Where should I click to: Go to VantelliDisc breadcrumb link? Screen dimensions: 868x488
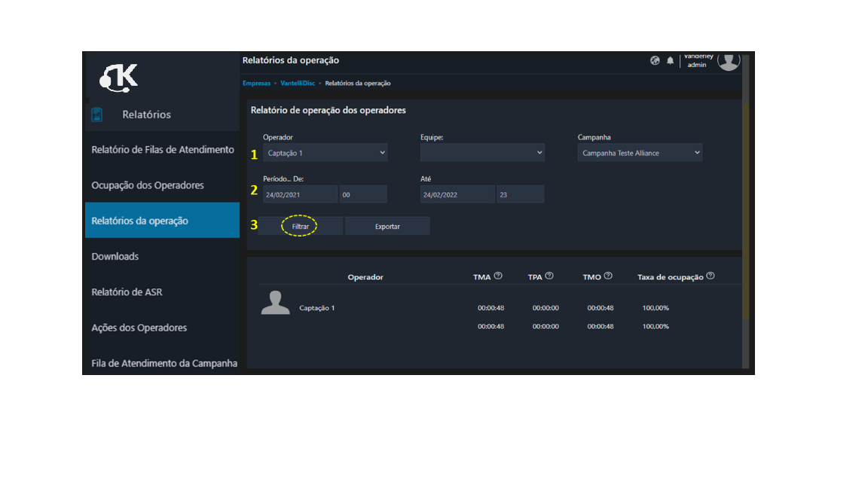pos(298,83)
